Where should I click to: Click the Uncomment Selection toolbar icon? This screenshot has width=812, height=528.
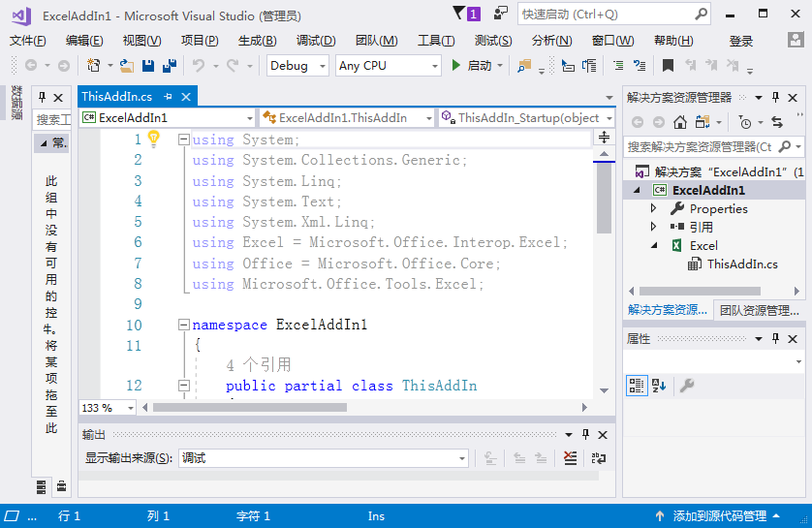tap(640, 65)
